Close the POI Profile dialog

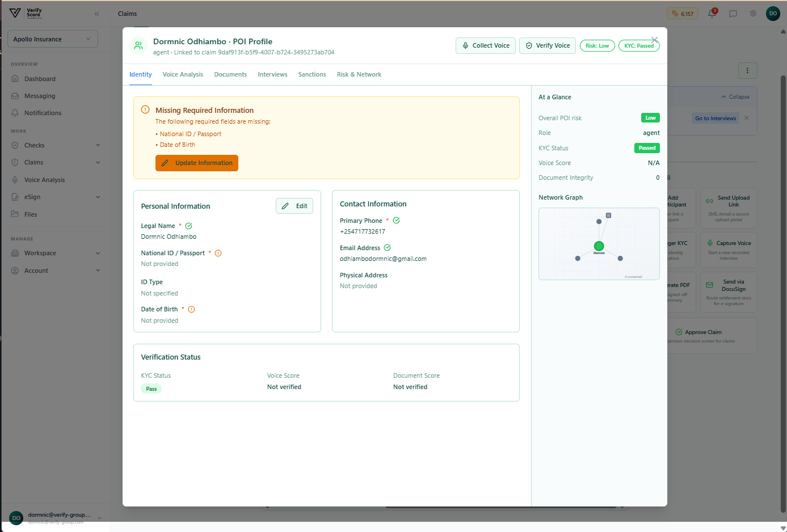tap(655, 40)
